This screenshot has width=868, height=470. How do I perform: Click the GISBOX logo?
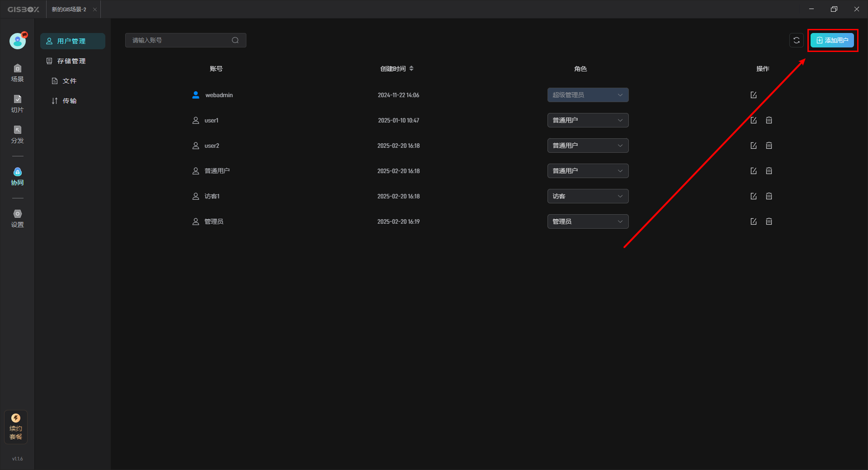click(23, 9)
